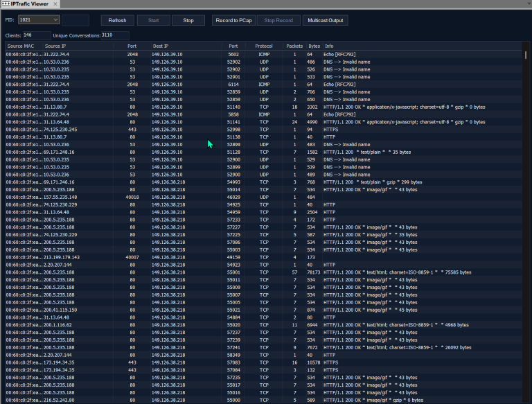
Task: Select row with dest port 54959
Action: pos(263,212)
